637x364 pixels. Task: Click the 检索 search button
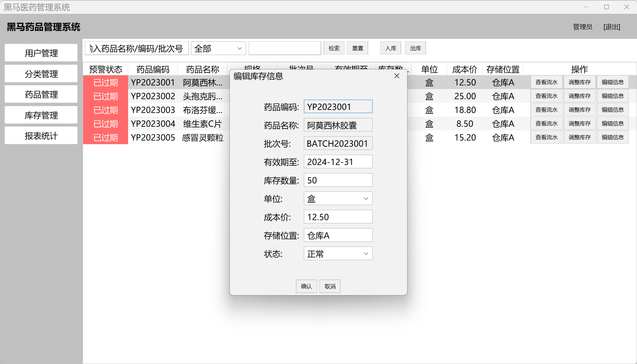click(x=334, y=48)
